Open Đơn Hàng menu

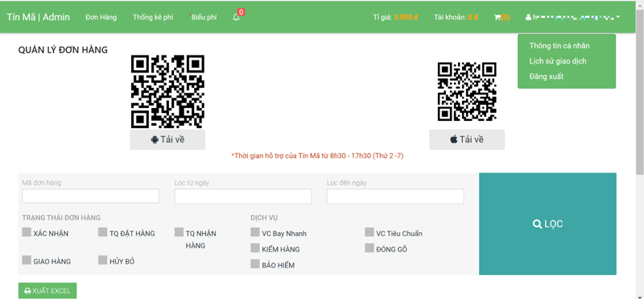pyautogui.click(x=101, y=17)
